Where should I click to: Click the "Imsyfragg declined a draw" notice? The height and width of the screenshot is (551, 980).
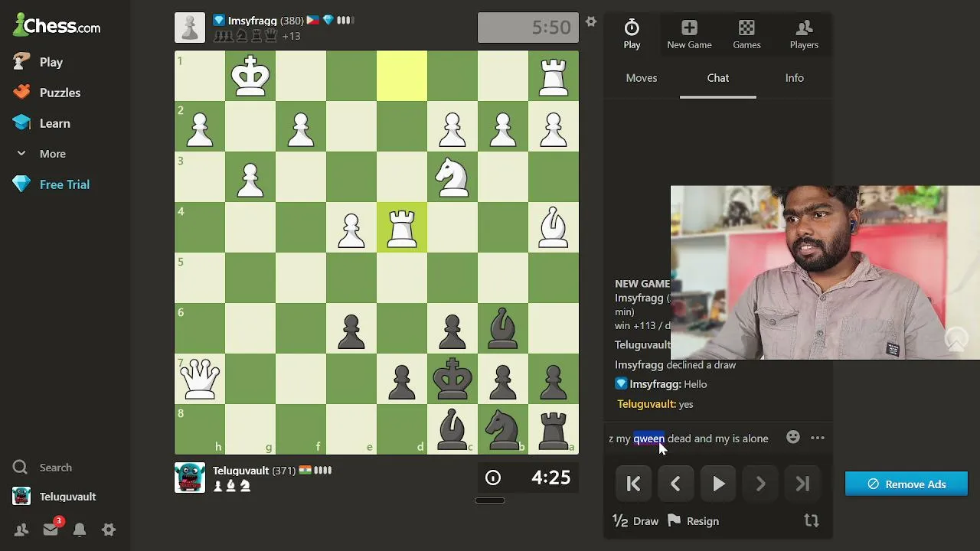[x=675, y=365]
